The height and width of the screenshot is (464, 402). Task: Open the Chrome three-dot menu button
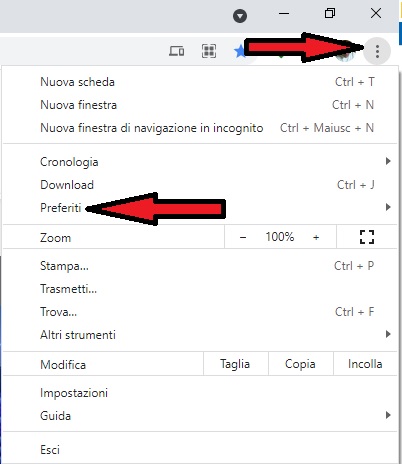[377, 51]
